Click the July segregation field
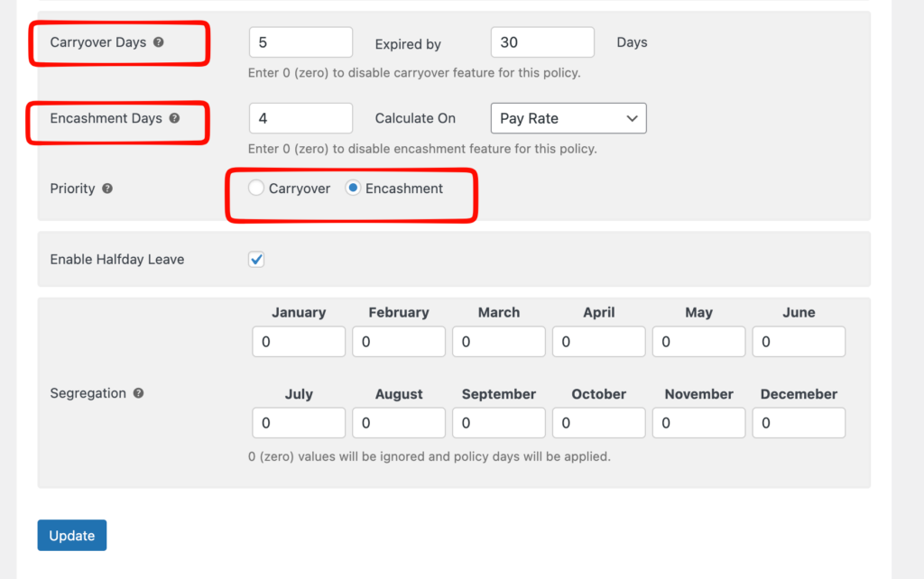Viewport: 924px width, 579px height. coord(299,423)
